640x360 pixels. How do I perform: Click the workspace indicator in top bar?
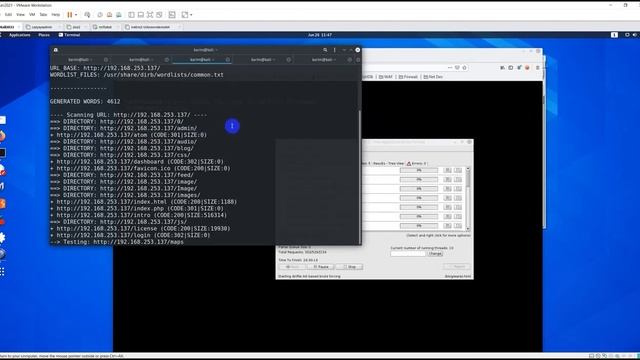[x=614, y=35]
